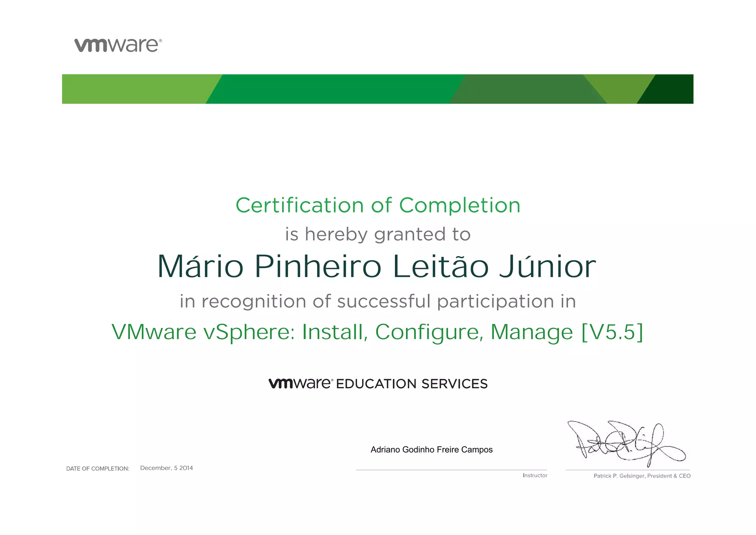Screen dimensions: 756x535
Task: Click the Patrick Gelsinger handwritten signature
Action: click(625, 443)
